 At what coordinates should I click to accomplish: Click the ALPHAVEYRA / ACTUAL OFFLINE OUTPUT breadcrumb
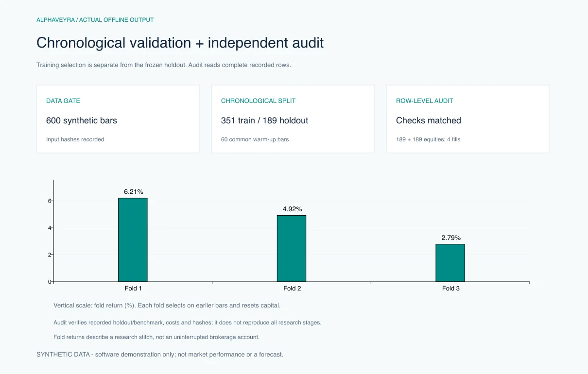(x=95, y=20)
